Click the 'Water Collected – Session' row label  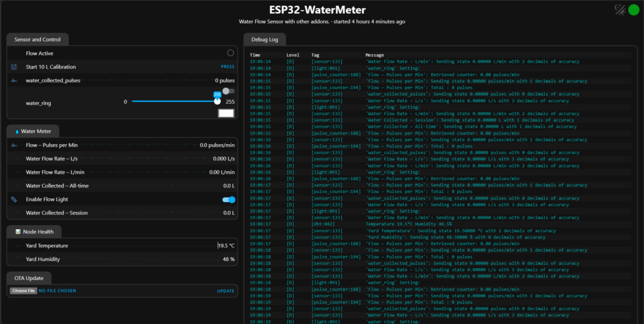pyautogui.click(x=57, y=213)
